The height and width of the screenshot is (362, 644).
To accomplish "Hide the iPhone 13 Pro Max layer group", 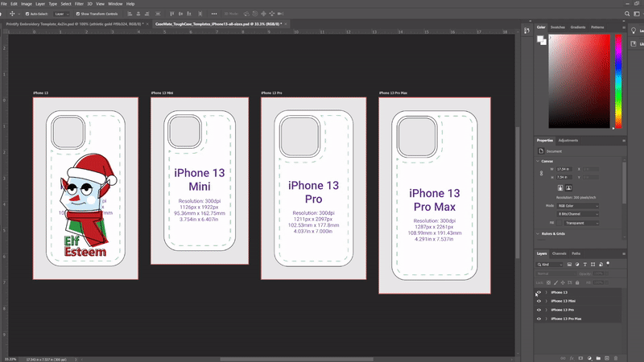I will click(x=539, y=319).
